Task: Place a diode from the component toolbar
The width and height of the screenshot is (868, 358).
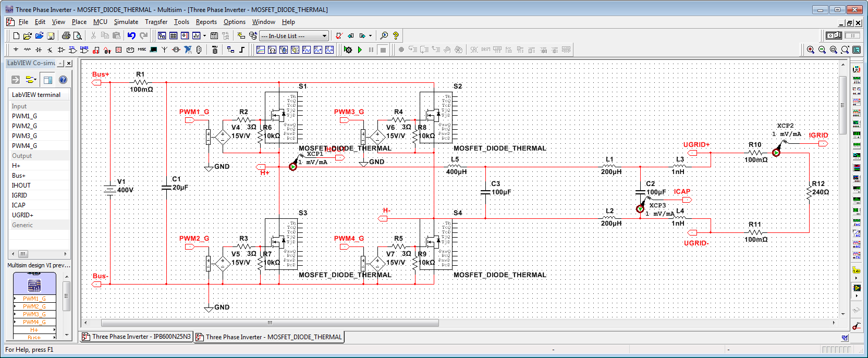Action: [x=39, y=50]
